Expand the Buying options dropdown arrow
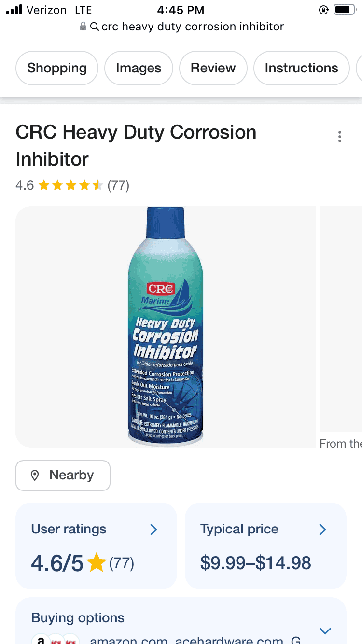 (325, 630)
